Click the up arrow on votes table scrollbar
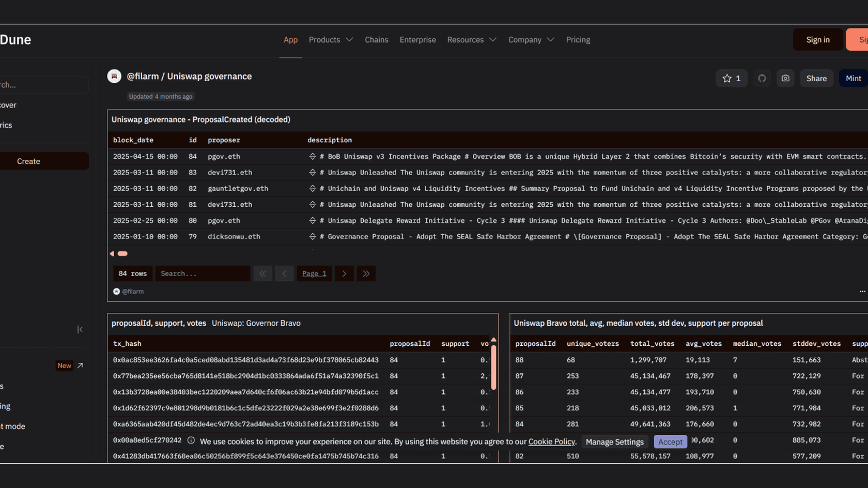 (493, 340)
